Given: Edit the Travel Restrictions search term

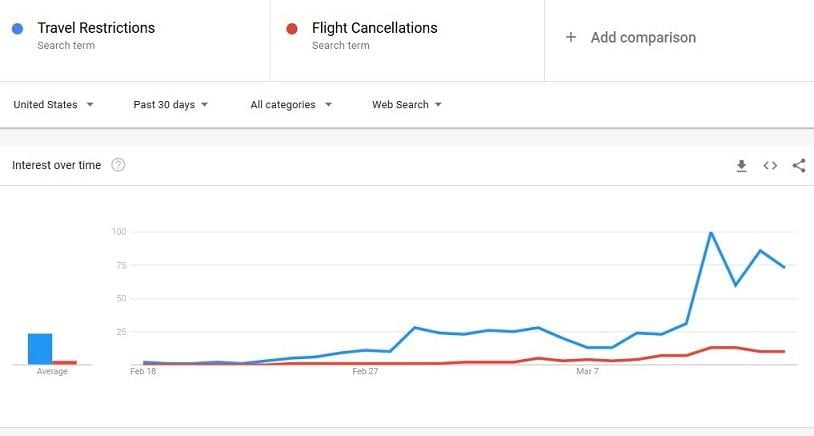Looking at the screenshot, I should 96,28.
